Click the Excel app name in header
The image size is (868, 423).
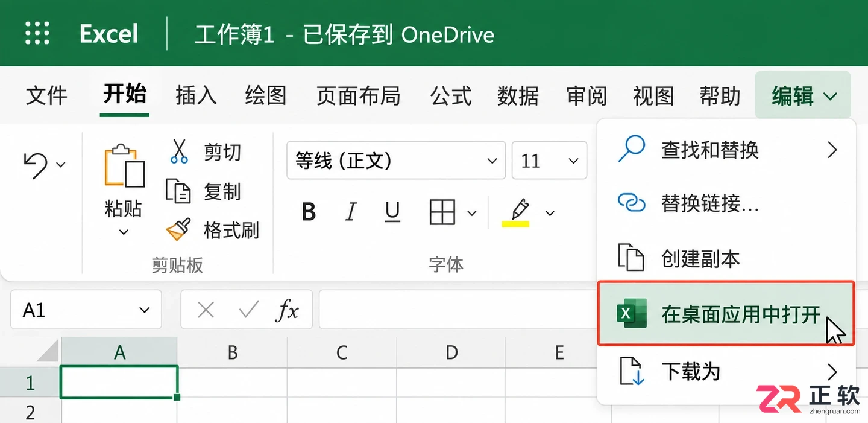[x=109, y=34]
